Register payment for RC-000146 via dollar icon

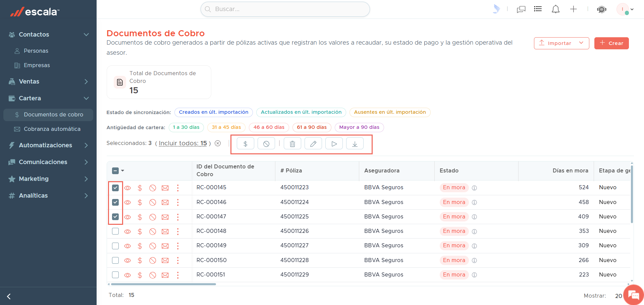[140, 202]
